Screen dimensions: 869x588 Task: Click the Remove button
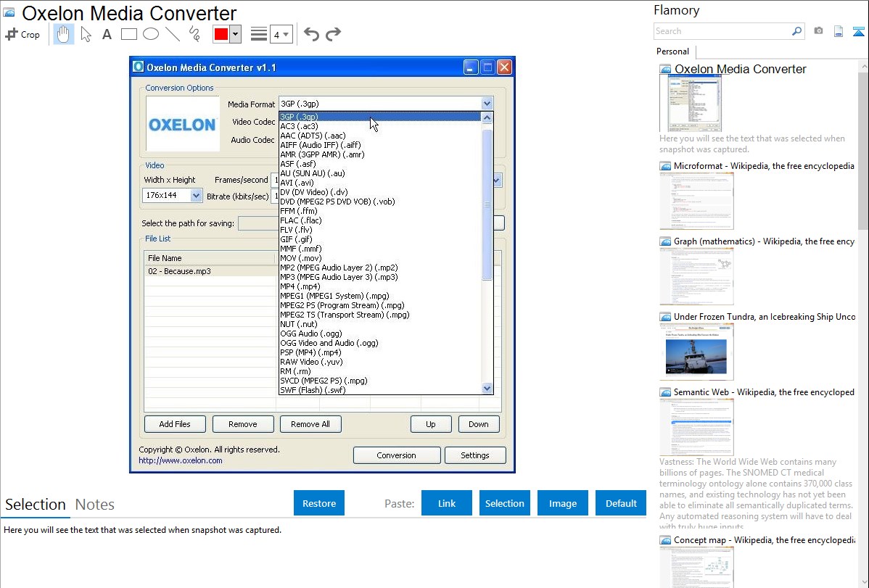pyautogui.click(x=243, y=424)
